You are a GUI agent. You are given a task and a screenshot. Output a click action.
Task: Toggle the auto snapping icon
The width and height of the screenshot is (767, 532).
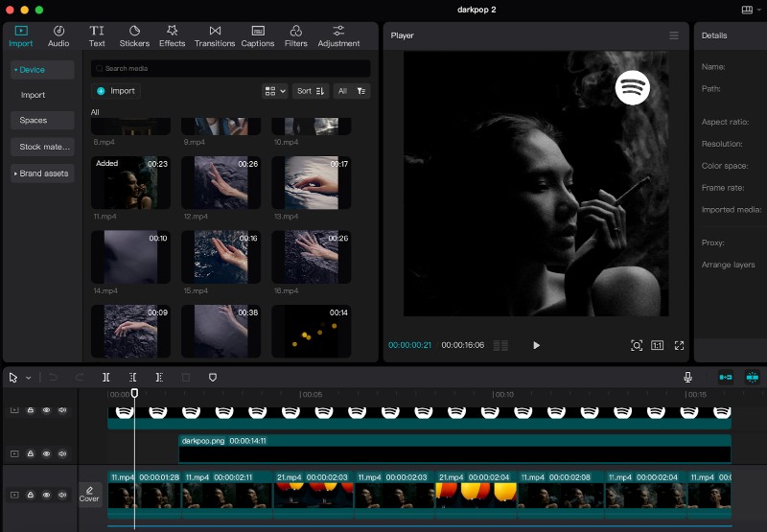coord(753,377)
